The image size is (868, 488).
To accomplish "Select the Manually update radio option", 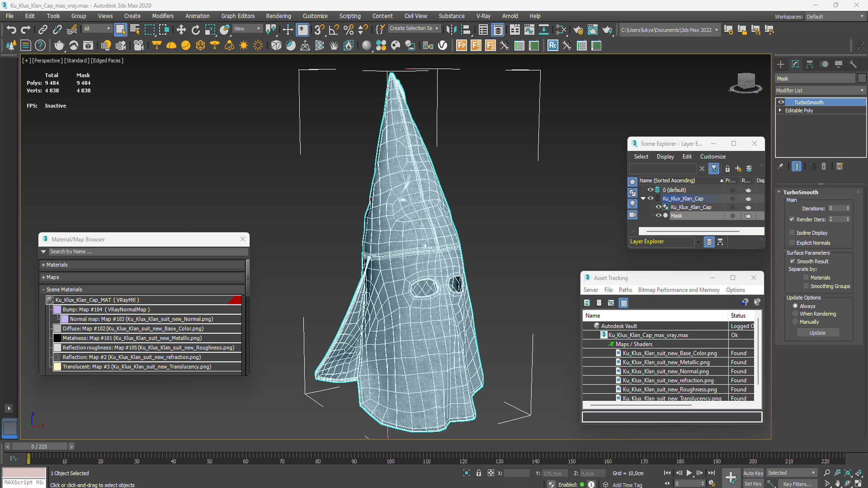I will [795, 322].
